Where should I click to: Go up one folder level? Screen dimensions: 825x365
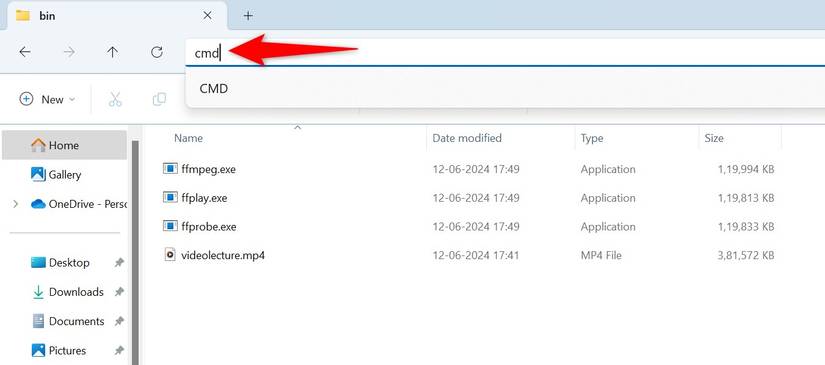pyautogui.click(x=113, y=52)
